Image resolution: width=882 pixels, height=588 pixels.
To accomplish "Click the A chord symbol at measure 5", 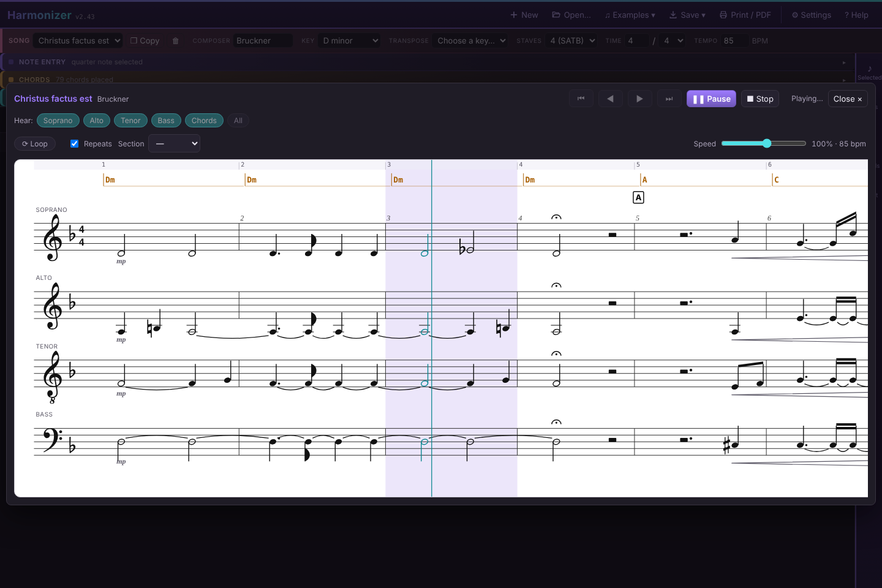I will click(x=644, y=180).
